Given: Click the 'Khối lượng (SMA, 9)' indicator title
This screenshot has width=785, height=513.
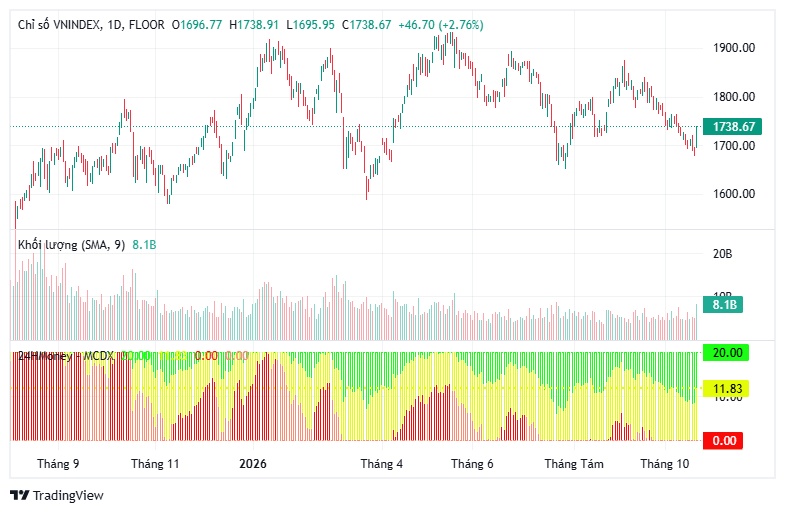Looking at the screenshot, I should click(72, 245).
